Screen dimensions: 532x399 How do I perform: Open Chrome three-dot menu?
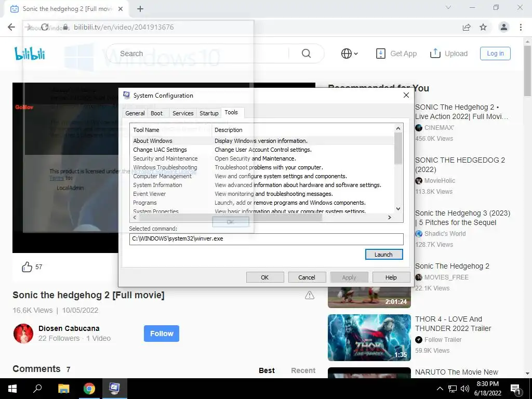pos(521,27)
